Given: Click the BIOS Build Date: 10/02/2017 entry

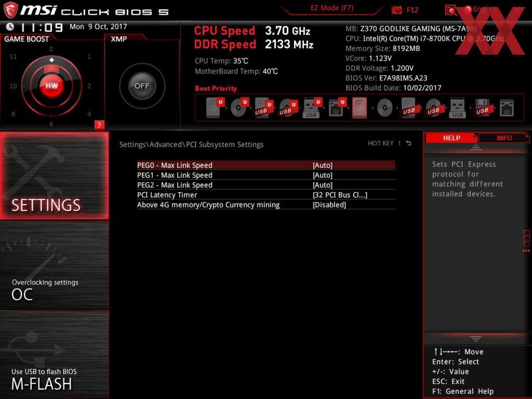Looking at the screenshot, I should [393, 88].
